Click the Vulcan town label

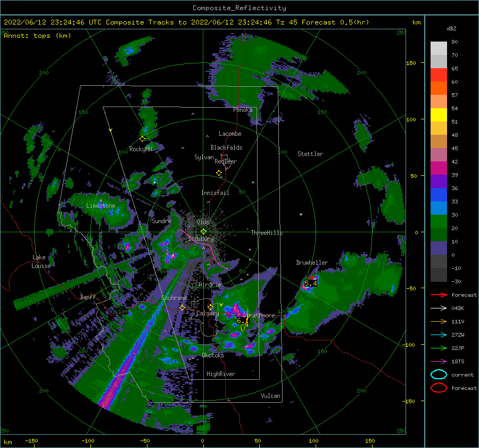271,396
